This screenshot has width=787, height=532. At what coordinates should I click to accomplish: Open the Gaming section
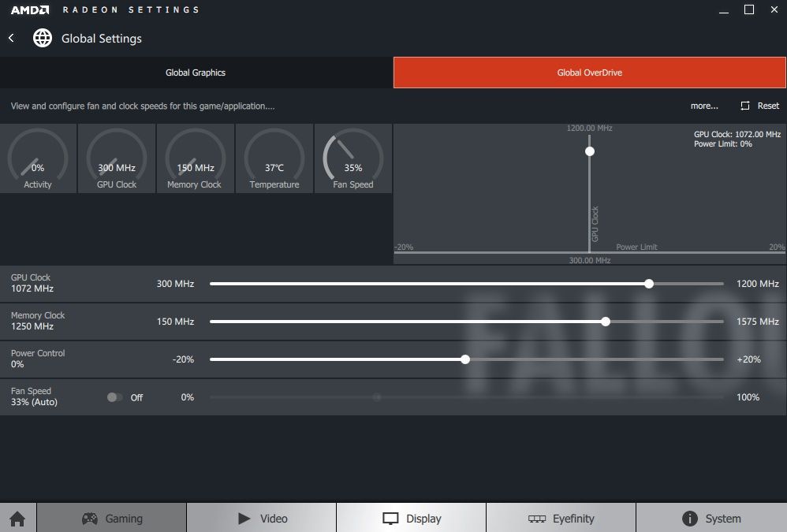111,518
